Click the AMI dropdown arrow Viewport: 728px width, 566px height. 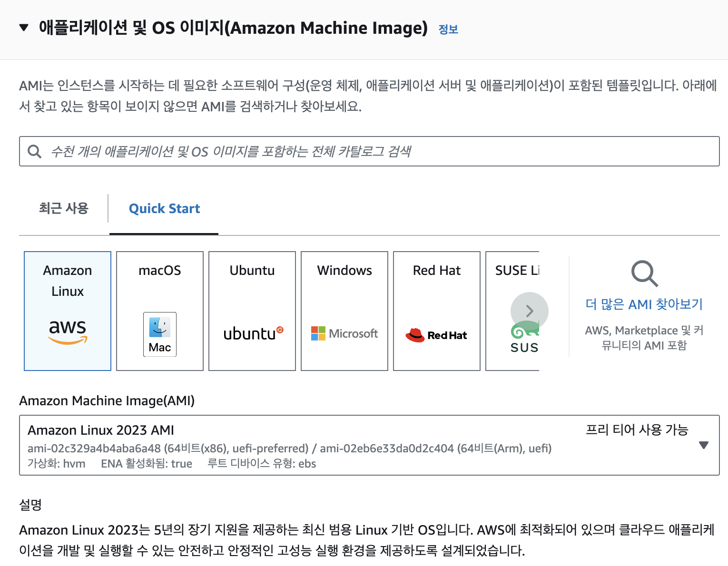(704, 445)
